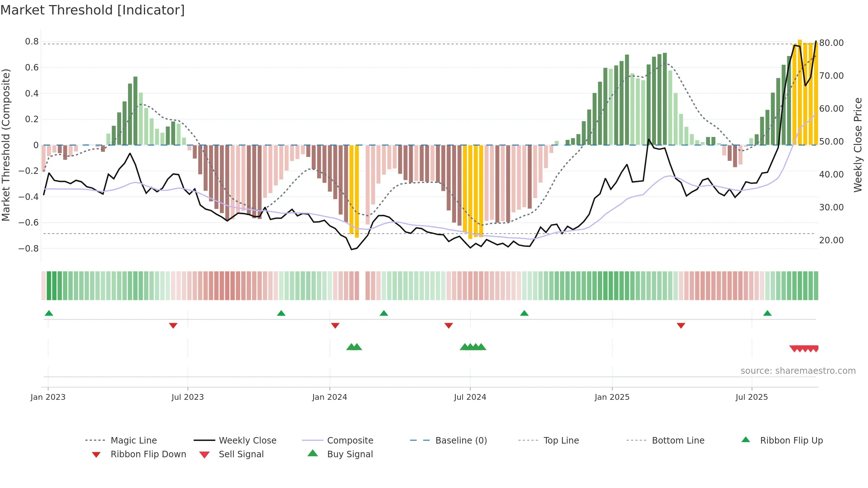Click the green Ribbon Flip Up legend triangle icon
This screenshot has width=868, height=488.
tap(746, 440)
